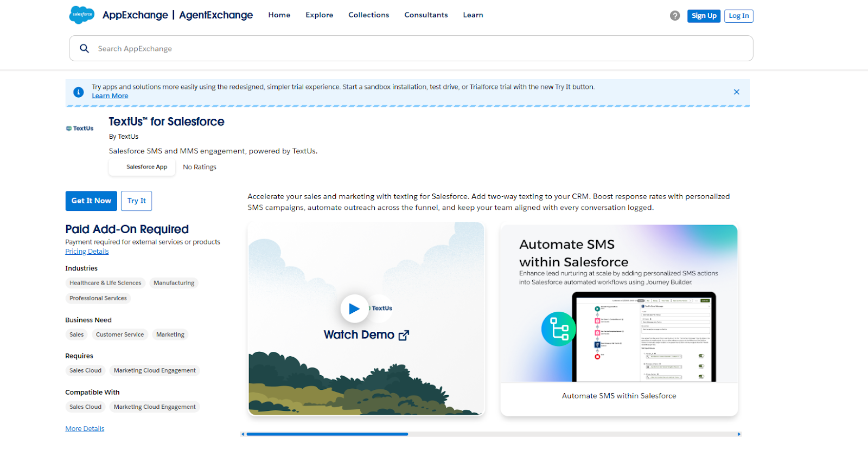The height and width of the screenshot is (450, 868).
Task: Click Sales Cloud under Requires
Action: [85, 371]
